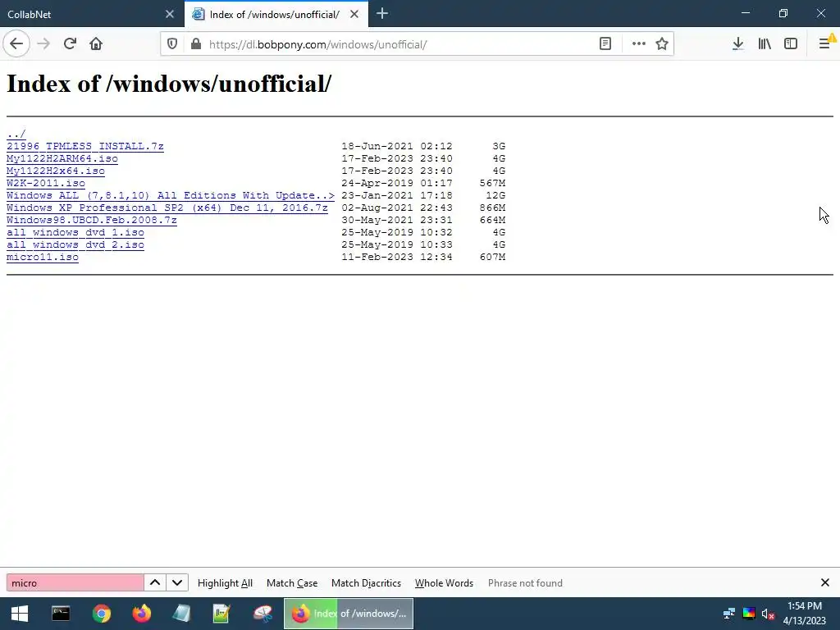Toggle Match Diacritics option

[366, 583]
